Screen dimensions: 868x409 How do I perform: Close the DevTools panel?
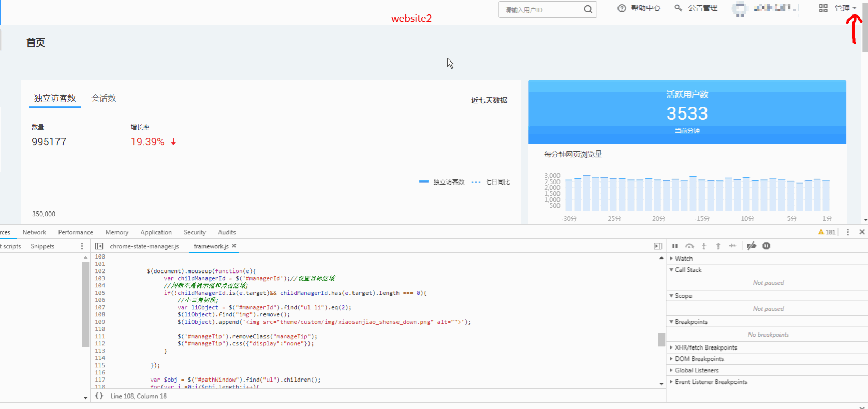pyautogui.click(x=862, y=232)
